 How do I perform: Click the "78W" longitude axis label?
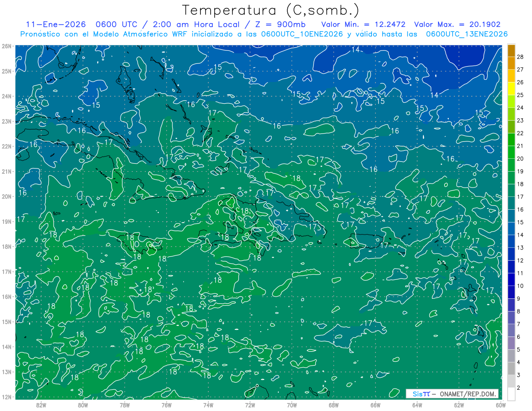pos(125,405)
